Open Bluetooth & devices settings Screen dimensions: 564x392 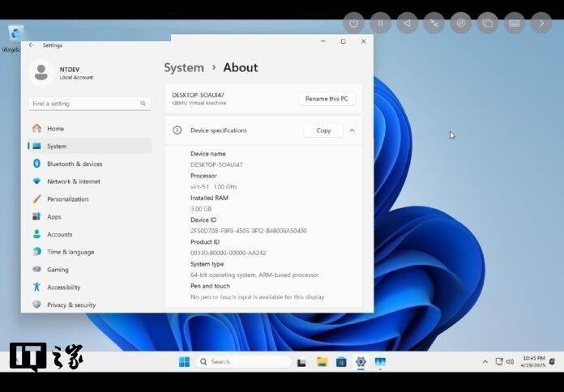click(x=89, y=164)
